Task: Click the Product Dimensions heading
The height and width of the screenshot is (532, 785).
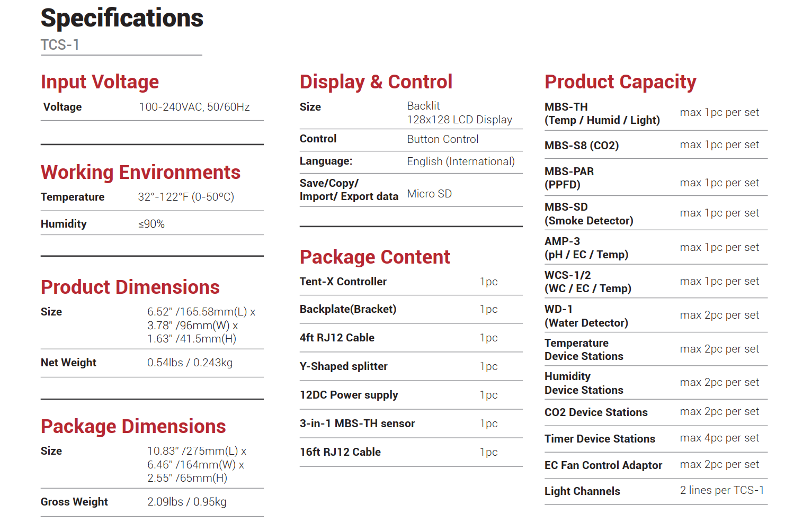Action: 130,287
